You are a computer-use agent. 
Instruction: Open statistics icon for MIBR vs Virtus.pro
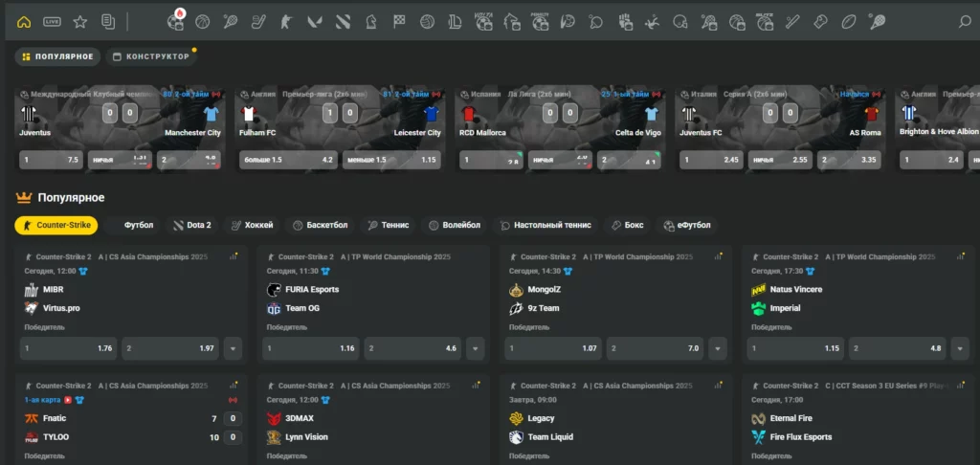[234, 256]
